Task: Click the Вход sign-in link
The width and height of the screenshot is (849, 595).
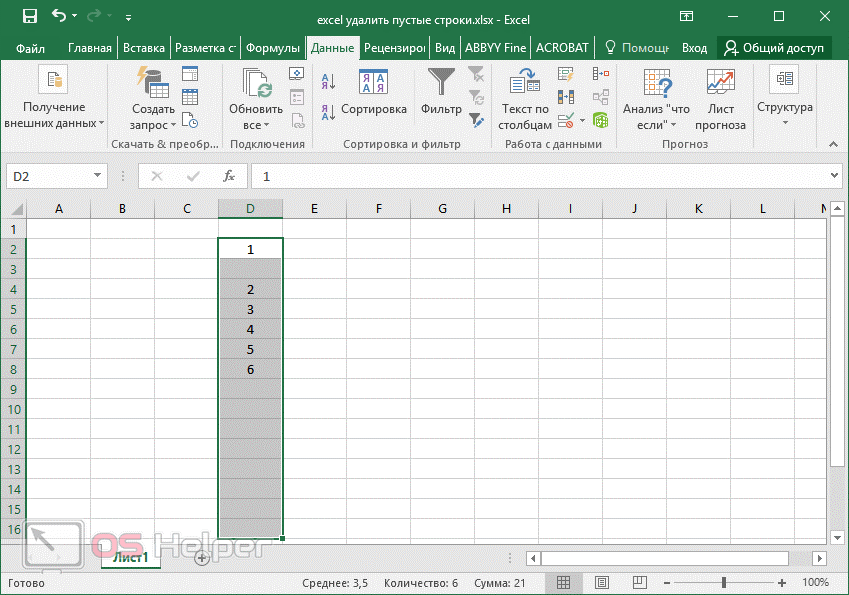Action: (x=694, y=48)
